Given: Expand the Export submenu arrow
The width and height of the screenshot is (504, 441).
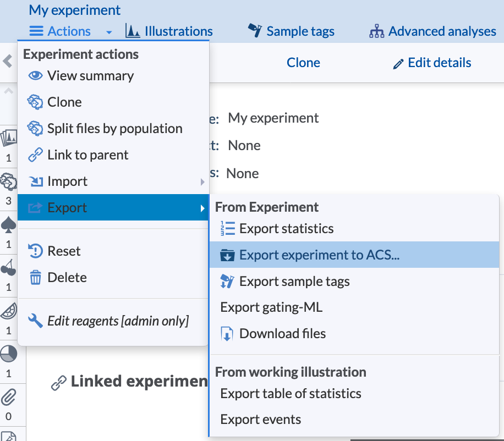Looking at the screenshot, I should [202, 208].
